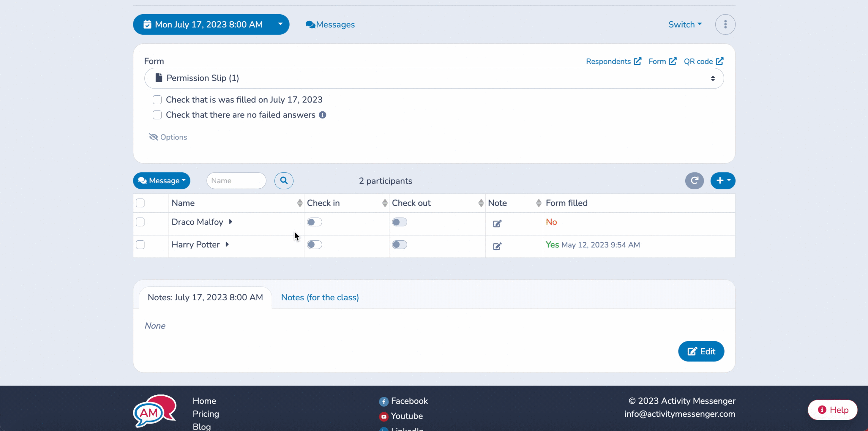Image resolution: width=868 pixels, height=431 pixels.
Task: Open the plus add participant dropdown
Action: 723,181
